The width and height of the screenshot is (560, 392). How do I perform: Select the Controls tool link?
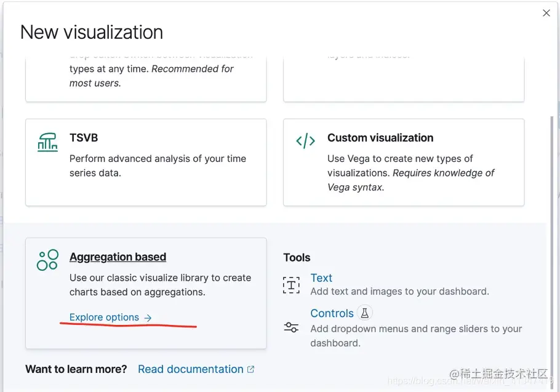(x=332, y=313)
